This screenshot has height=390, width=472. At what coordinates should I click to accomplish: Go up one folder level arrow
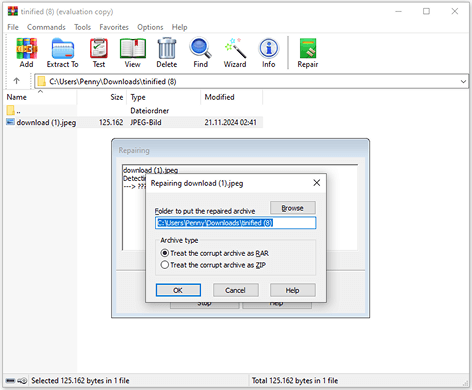click(x=16, y=81)
